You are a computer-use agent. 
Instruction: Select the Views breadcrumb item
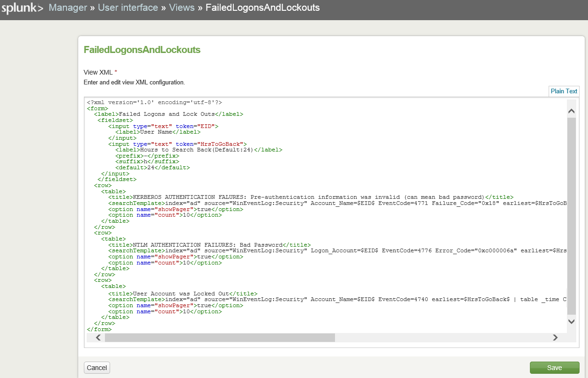[x=182, y=8]
